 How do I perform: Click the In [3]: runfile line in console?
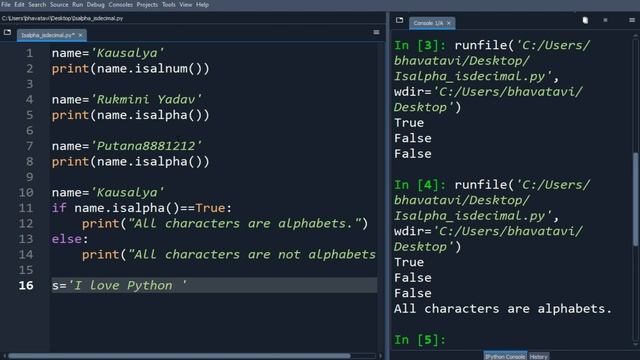coord(492,45)
